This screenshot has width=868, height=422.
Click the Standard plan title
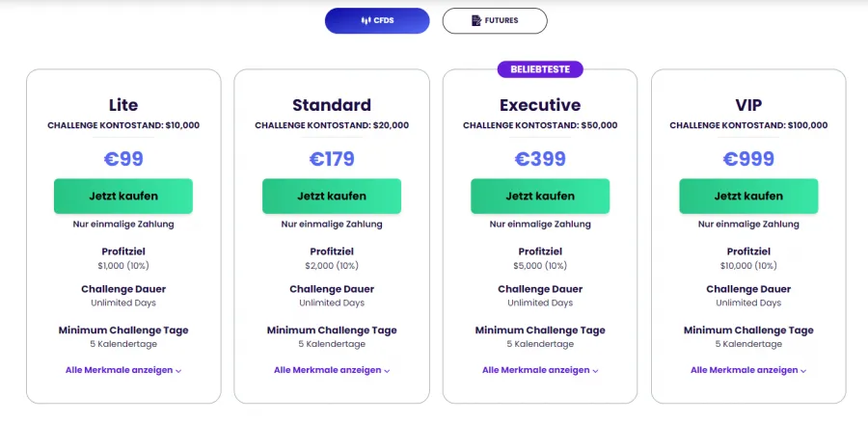tap(332, 105)
